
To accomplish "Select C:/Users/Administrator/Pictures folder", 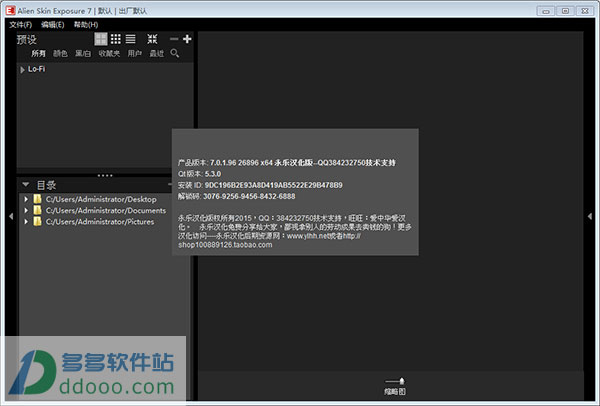I will [x=100, y=222].
